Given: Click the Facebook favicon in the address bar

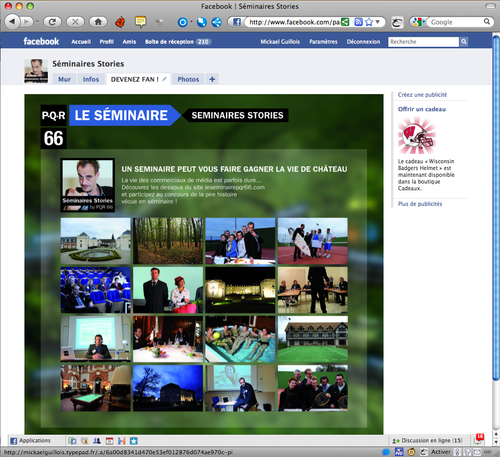Looking at the screenshot, I should click(237, 22).
